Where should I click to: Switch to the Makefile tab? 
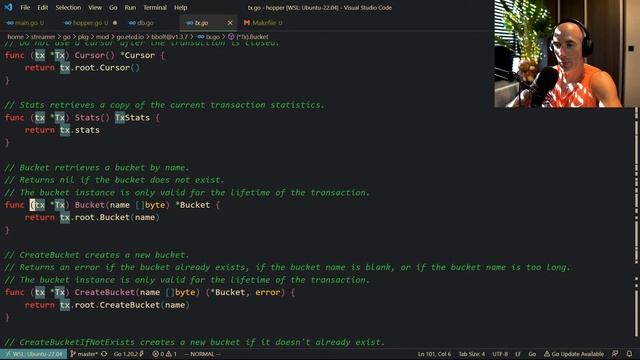click(263, 23)
